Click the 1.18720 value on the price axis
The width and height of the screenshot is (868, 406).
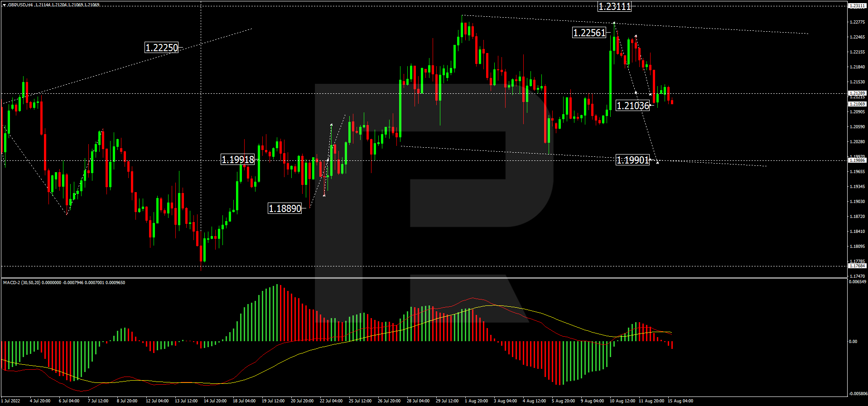(x=858, y=217)
